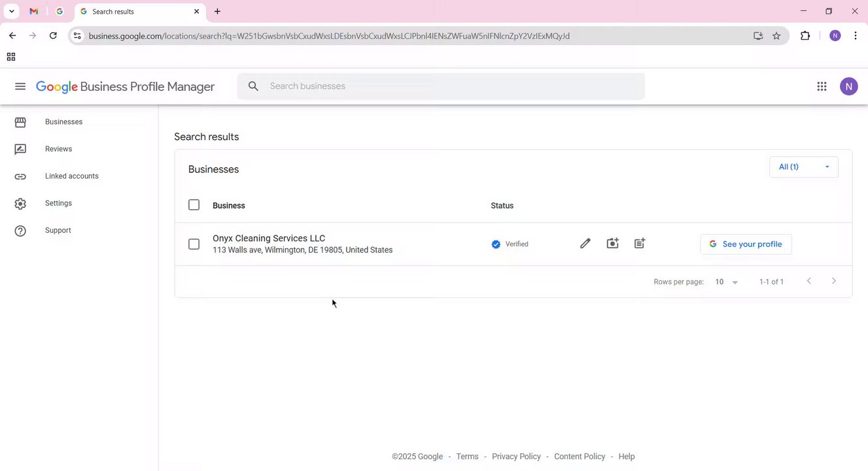
Task: Open the Rows per page 10 dropdown
Action: tap(726, 282)
